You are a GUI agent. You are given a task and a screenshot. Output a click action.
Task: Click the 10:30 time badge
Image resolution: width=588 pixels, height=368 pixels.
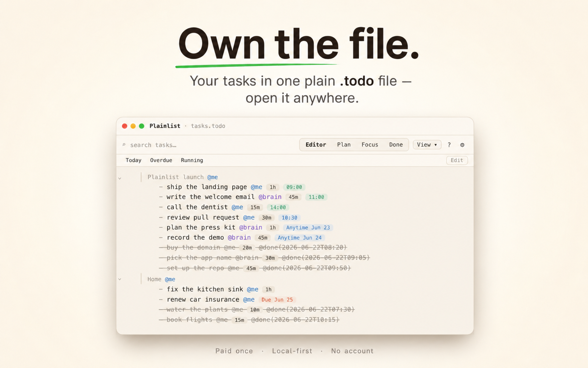pos(289,218)
